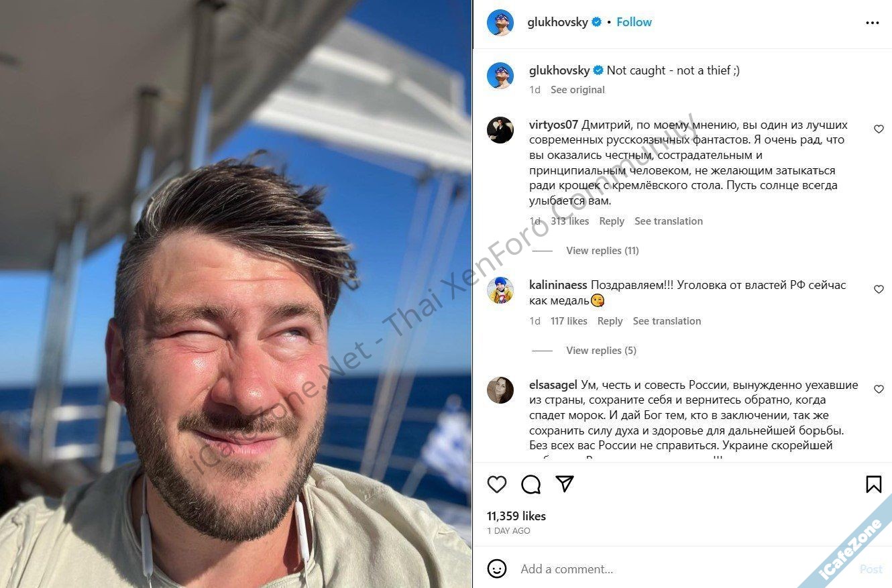The image size is (892, 588).
Task: Expand View replies (11)
Action: (x=602, y=251)
